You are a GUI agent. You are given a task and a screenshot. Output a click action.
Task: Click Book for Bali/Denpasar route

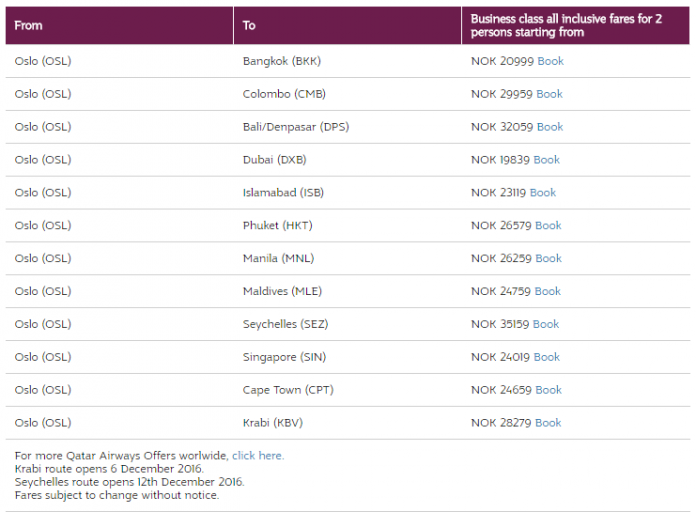pyautogui.click(x=549, y=127)
